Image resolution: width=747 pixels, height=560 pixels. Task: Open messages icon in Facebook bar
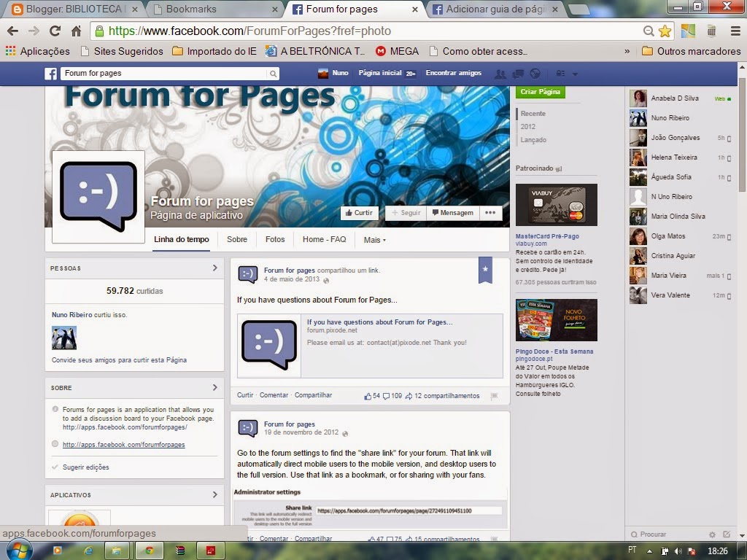point(518,74)
